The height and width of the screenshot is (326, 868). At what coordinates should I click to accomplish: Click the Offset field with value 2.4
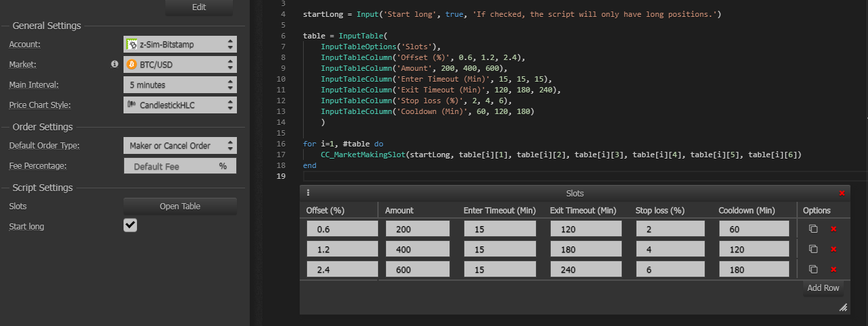click(341, 269)
